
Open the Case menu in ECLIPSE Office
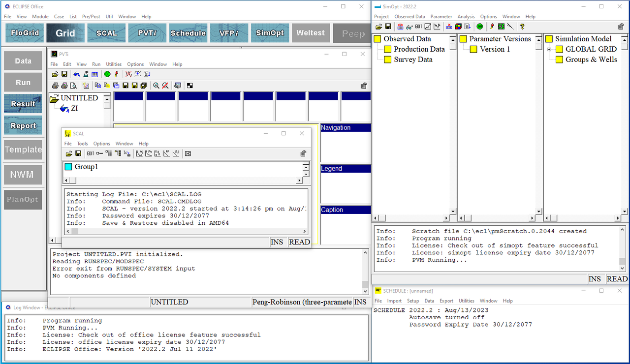(59, 17)
